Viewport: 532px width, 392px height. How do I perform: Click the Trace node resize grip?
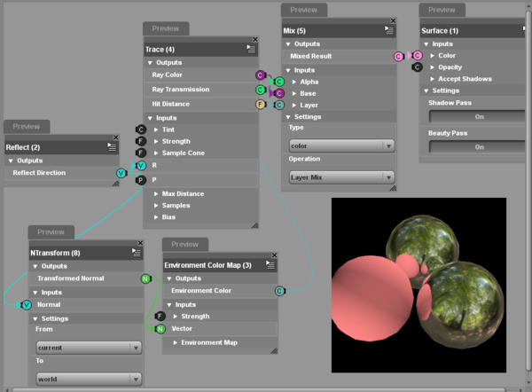pyautogui.click(x=254, y=225)
